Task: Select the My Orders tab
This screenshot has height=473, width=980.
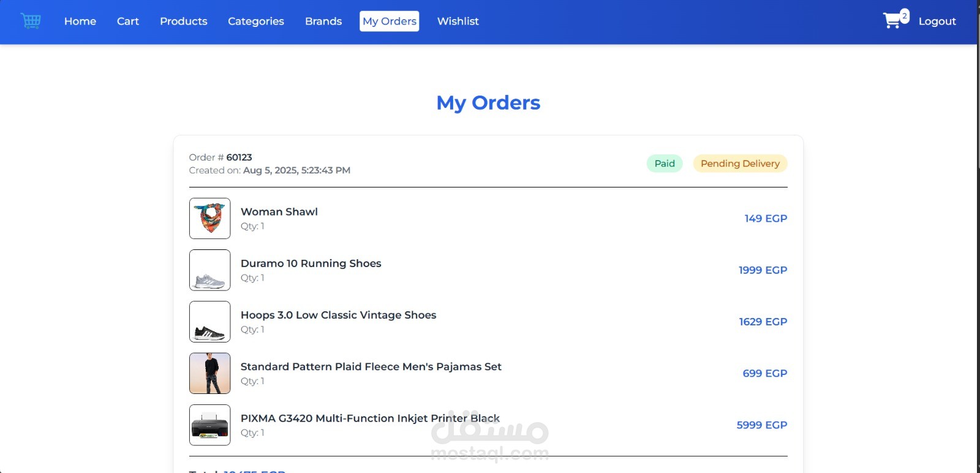Action: [x=390, y=21]
